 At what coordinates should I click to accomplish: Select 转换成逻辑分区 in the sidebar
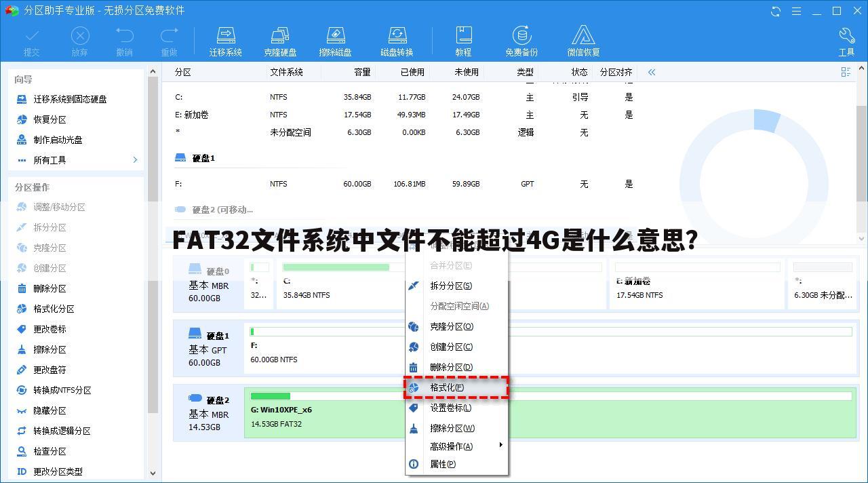(x=62, y=431)
